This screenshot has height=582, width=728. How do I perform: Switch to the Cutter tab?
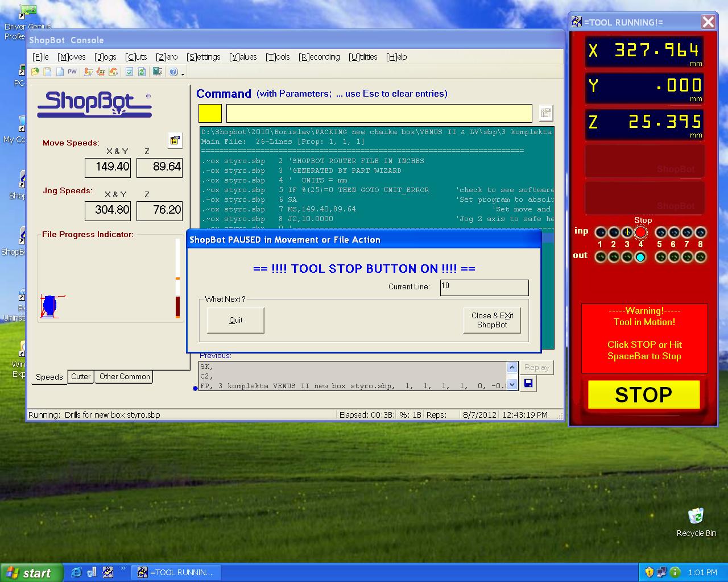[81, 376]
